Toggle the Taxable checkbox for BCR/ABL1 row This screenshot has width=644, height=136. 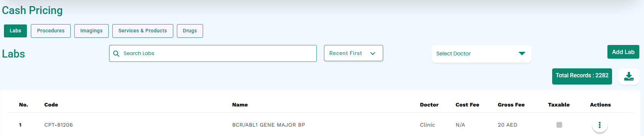click(x=559, y=125)
